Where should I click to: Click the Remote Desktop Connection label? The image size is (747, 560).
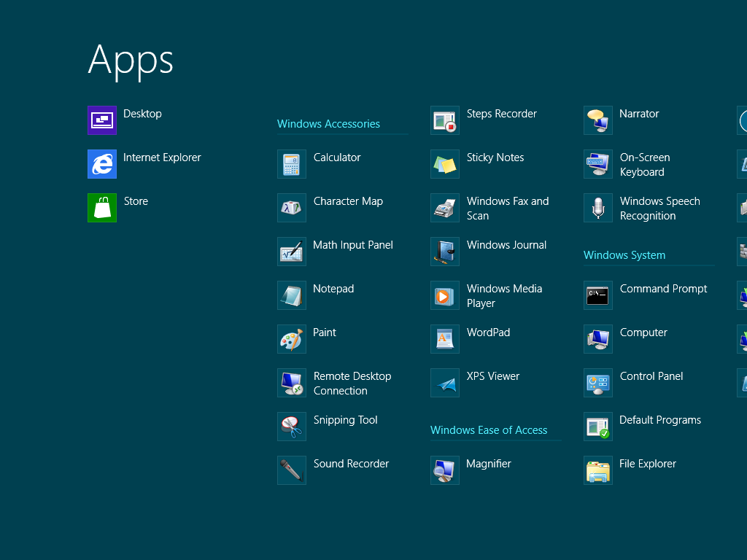352,384
